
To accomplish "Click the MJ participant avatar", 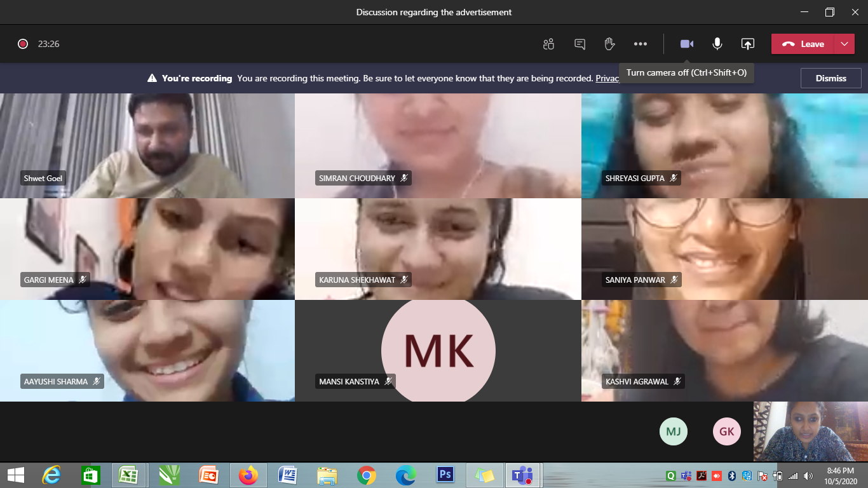I will pyautogui.click(x=674, y=431).
